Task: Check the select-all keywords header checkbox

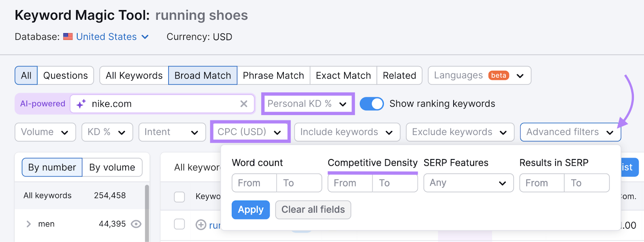Action: pos(179,196)
